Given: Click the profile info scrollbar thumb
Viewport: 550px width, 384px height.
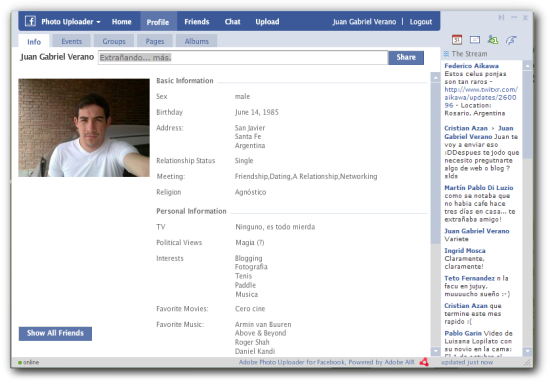Looking at the screenshot, I should (x=435, y=163).
